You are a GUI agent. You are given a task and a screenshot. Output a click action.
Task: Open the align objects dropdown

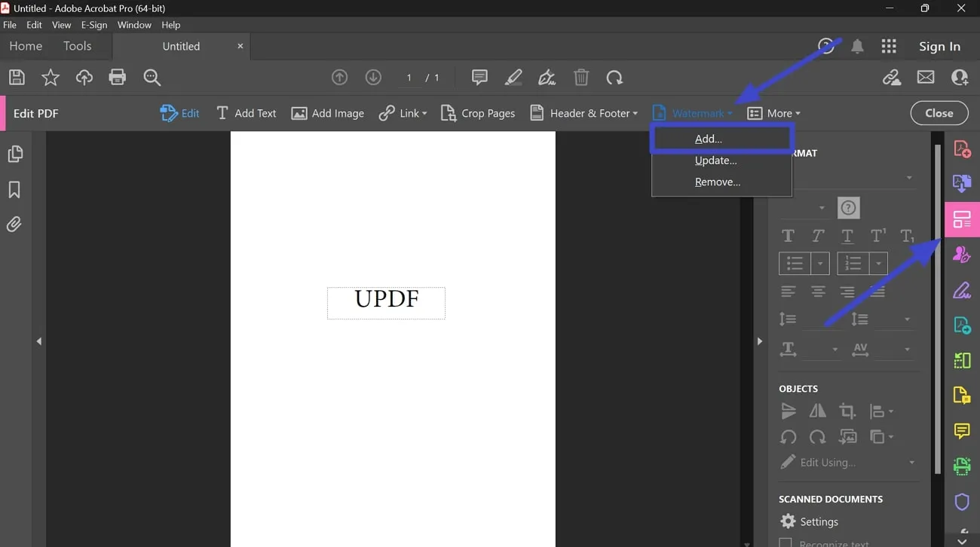[x=881, y=411]
